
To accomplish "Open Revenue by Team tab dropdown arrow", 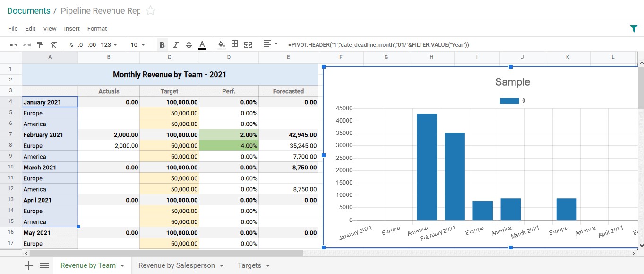I will pos(122,266).
